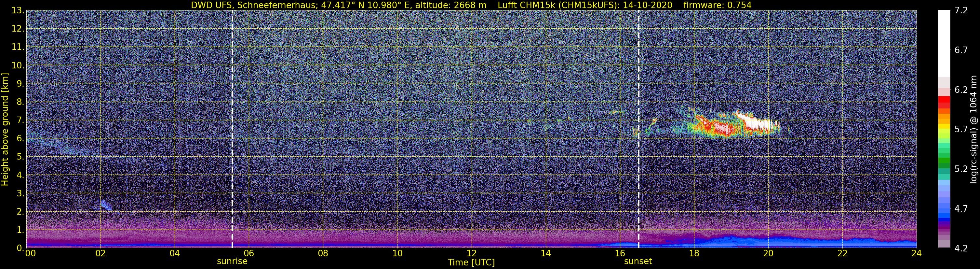Click the 'sunset' label below the time axis
Image resolution: width=980 pixels, height=269 pixels.
(x=638, y=262)
